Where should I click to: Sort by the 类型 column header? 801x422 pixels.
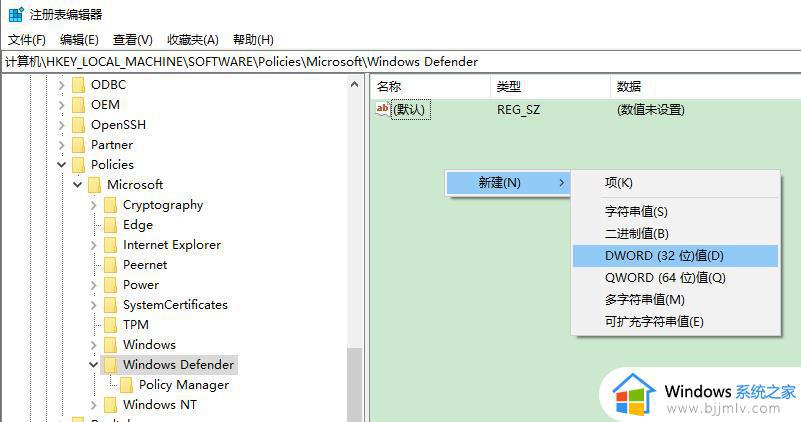click(x=550, y=87)
